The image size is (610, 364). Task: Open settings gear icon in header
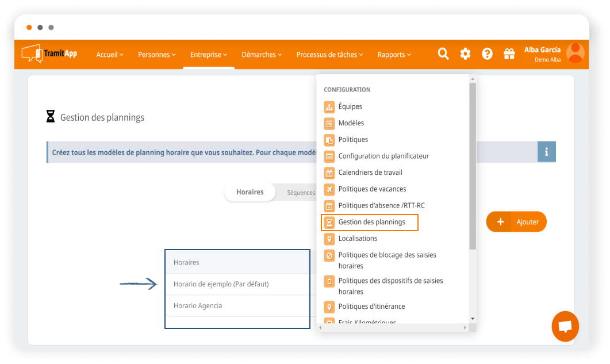(x=465, y=54)
